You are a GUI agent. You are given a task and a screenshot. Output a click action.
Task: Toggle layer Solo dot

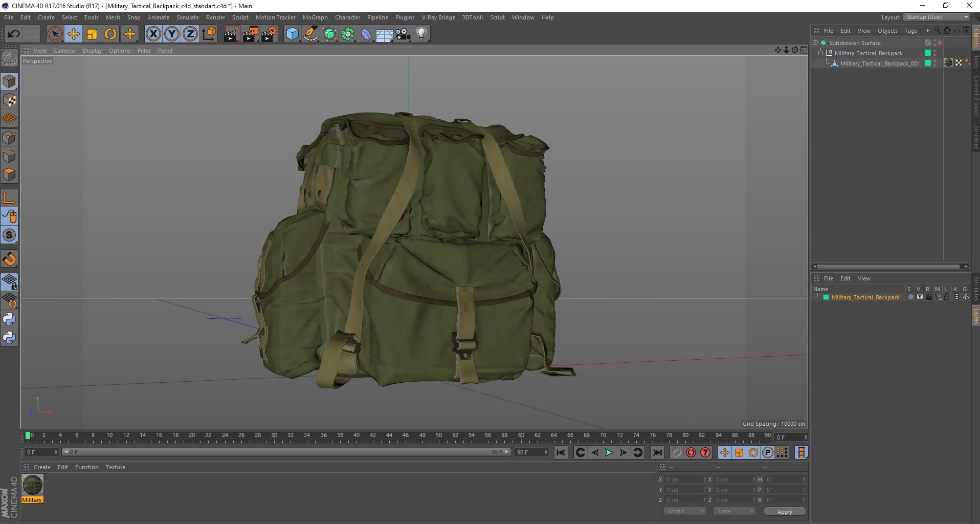coord(910,297)
